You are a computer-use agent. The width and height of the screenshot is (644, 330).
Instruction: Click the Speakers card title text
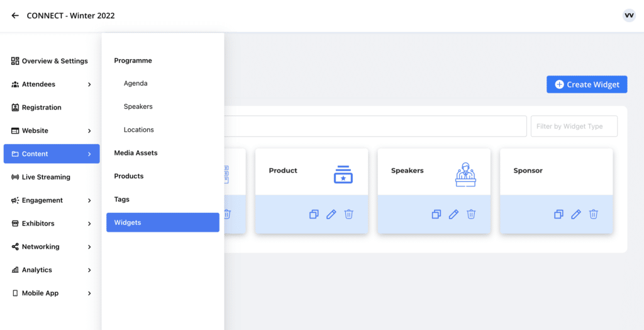(408, 170)
